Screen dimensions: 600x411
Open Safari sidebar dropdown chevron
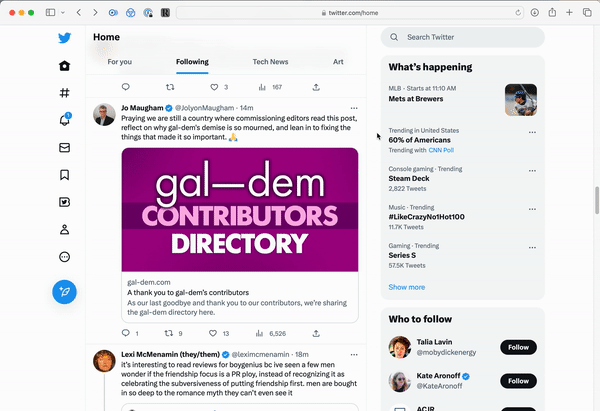(63, 13)
